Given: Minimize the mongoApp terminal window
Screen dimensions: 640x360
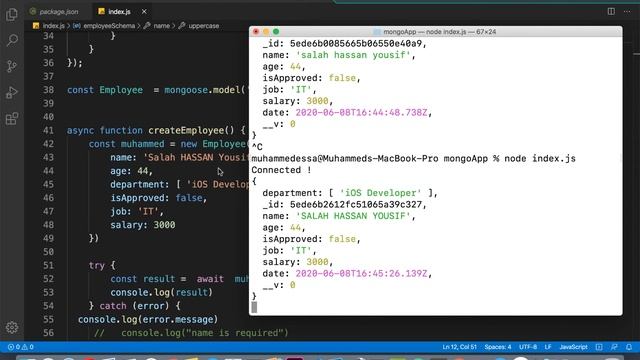Looking at the screenshot, I should click(266, 31).
